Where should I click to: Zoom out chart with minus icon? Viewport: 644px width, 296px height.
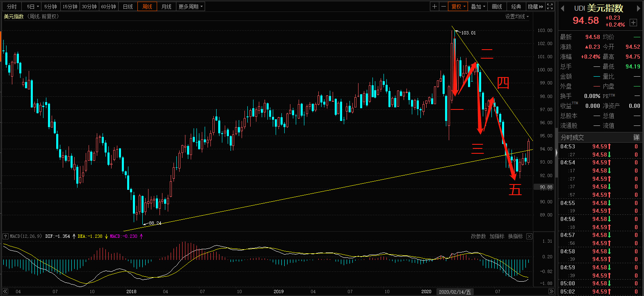443,7
